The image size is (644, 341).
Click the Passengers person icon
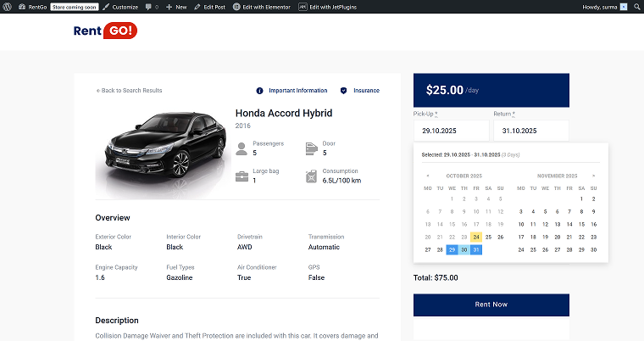tap(241, 148)
